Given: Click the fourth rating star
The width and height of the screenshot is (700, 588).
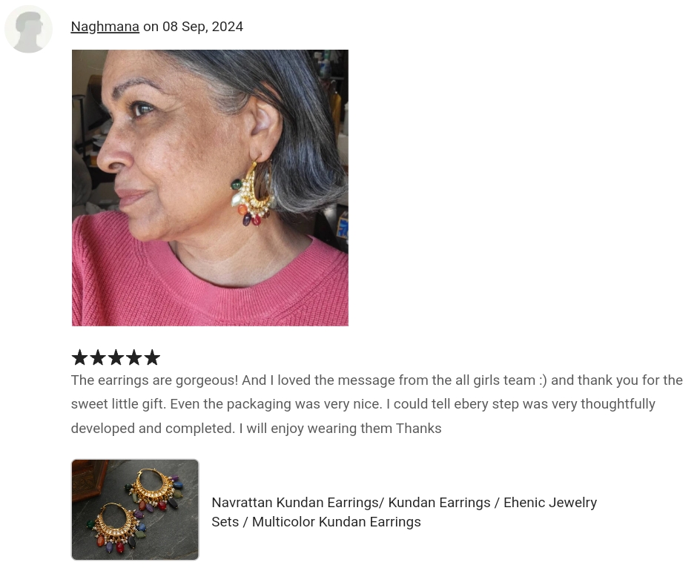Looking at the screenshot, I should click(134, 357).
